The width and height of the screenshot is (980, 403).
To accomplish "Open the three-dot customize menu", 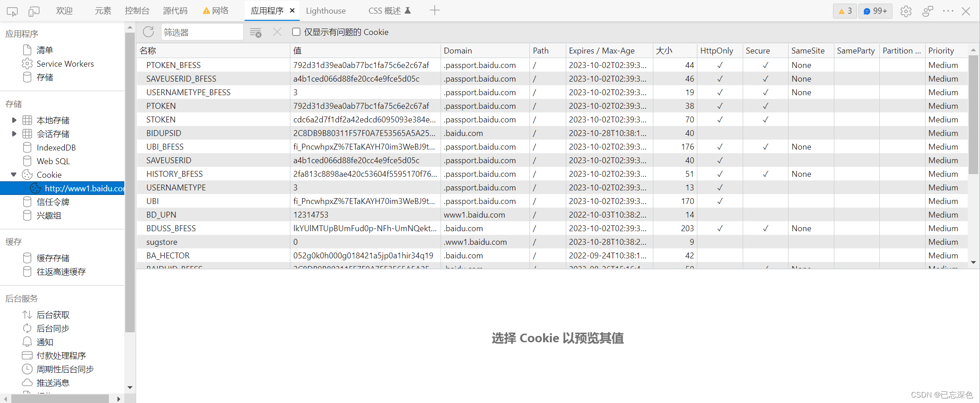I will (948, 11).
